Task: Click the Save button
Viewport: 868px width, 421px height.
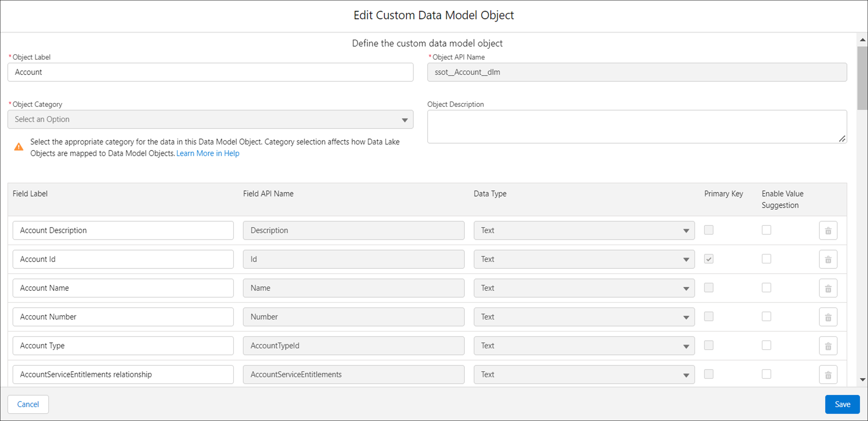Action: click(842, 404)
